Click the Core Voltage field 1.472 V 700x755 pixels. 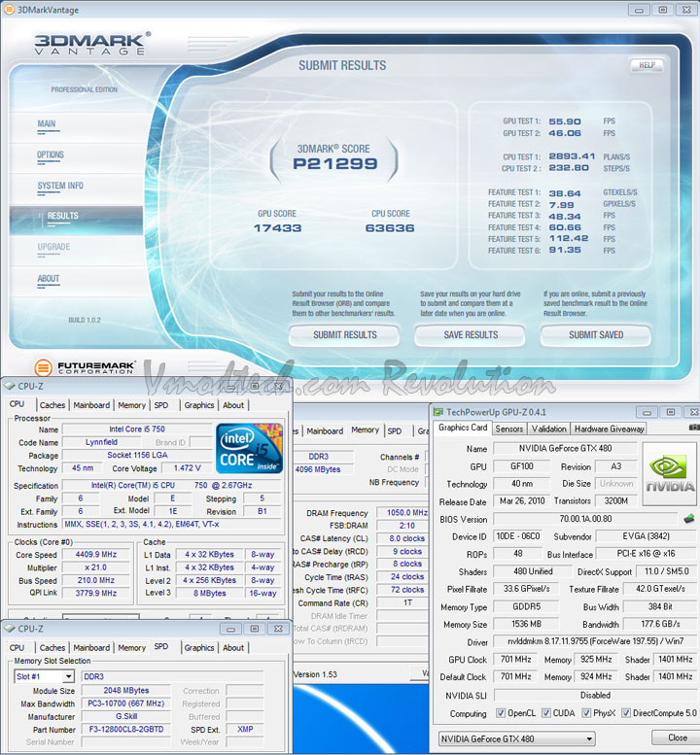pyautogui.click(x=187, y=468)
